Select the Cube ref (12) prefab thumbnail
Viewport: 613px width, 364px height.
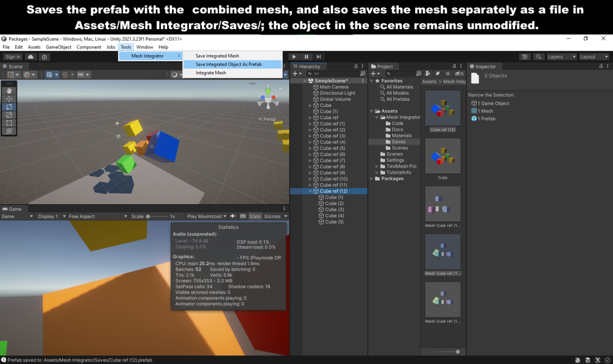point(442,108)
